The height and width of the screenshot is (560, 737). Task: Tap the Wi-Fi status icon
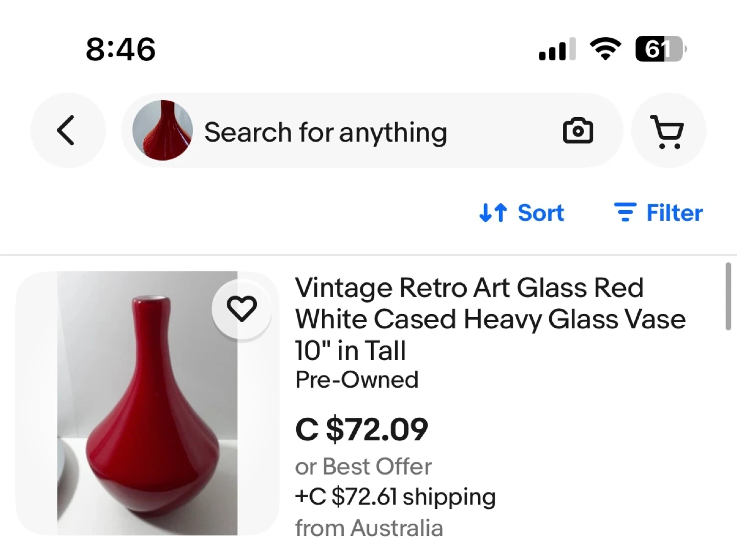tap(605, 49)
